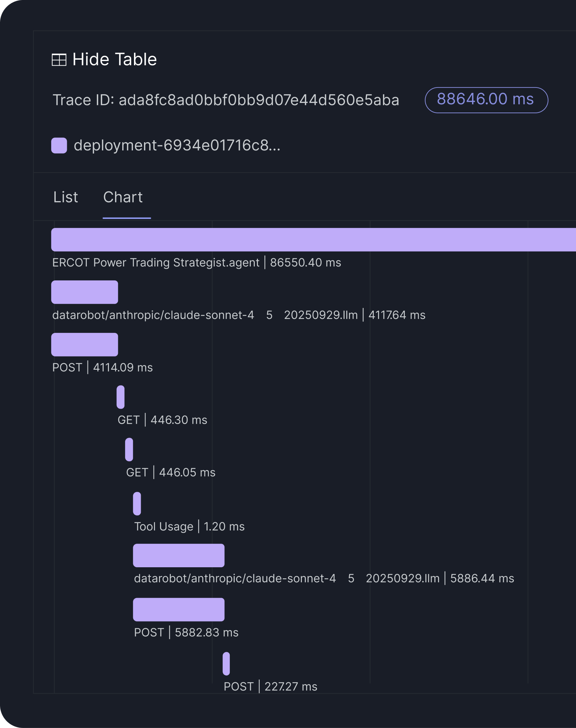The height and width of the screenshot is (728, 576).
Task: Click the 4117.64 ms claude-sonnet llm span bar
Action: click(x=85, y=292)
